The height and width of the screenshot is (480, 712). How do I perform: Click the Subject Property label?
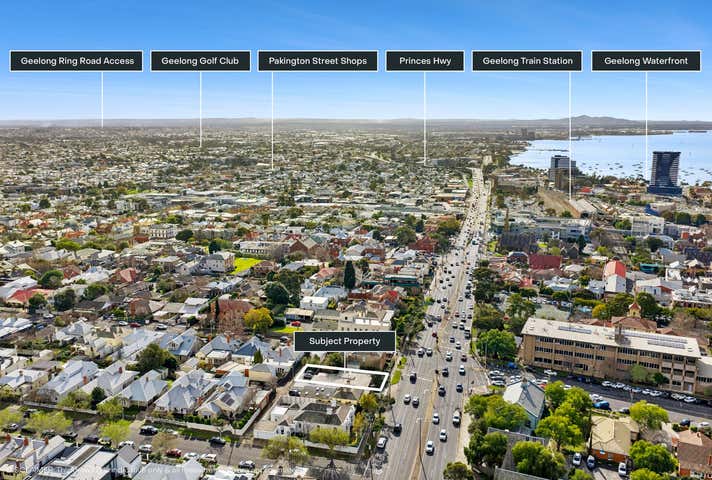tap(344, 341)
